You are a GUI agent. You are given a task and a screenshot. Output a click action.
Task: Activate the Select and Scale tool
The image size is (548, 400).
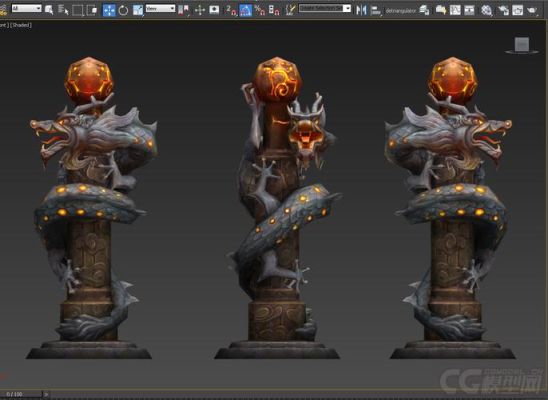(x=138, y=10)
